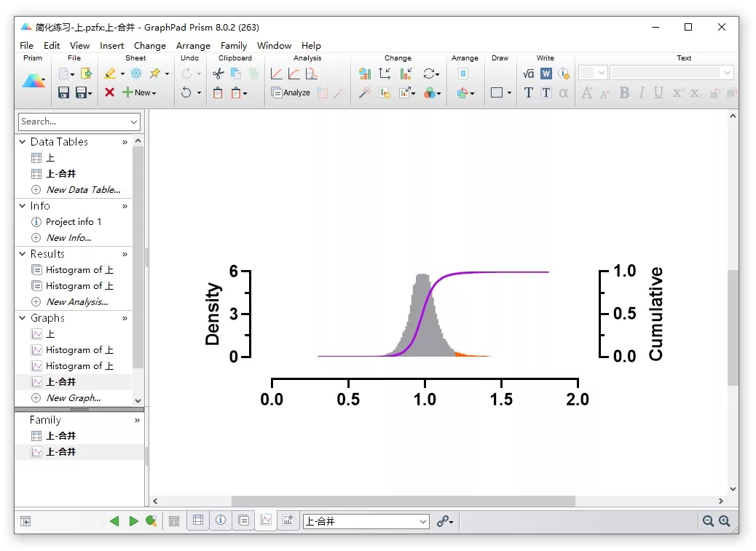Open the New sheet dropdown

(x=139, y=92)
